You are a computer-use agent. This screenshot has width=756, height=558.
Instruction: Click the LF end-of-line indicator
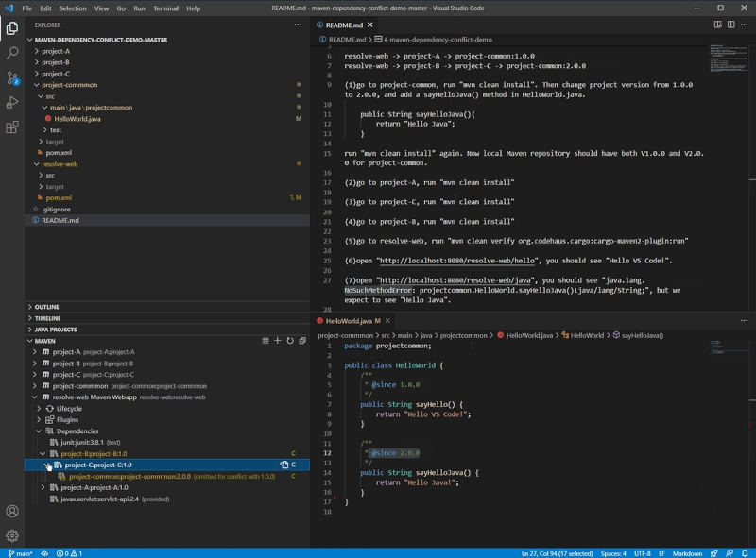tap(662, 553)
